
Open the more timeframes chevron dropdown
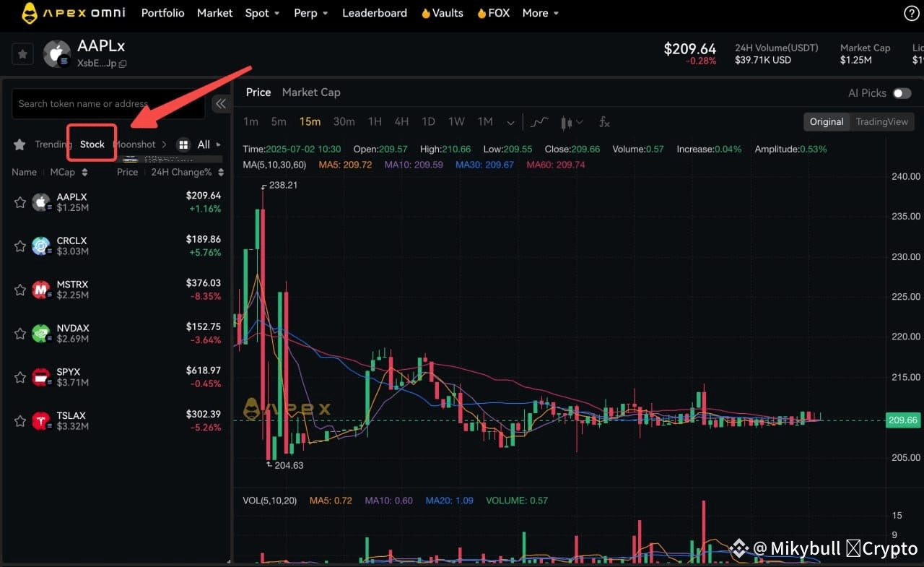point(511,123)
